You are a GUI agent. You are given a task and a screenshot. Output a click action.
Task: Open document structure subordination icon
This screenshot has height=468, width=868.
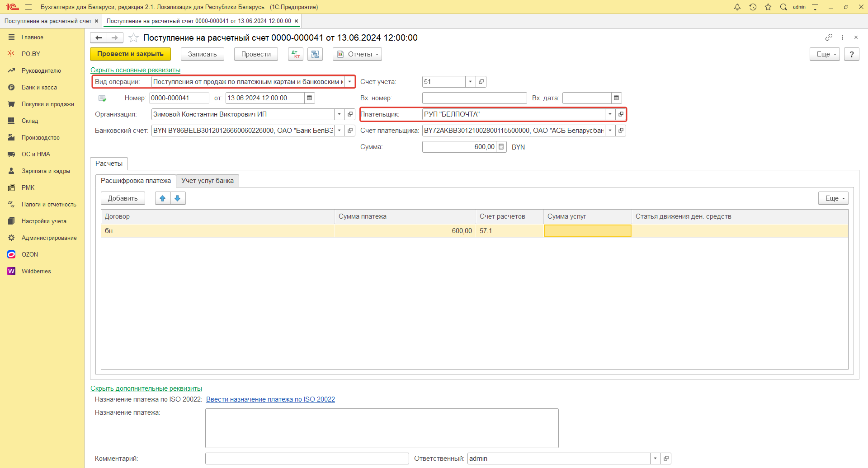(315, 54)
